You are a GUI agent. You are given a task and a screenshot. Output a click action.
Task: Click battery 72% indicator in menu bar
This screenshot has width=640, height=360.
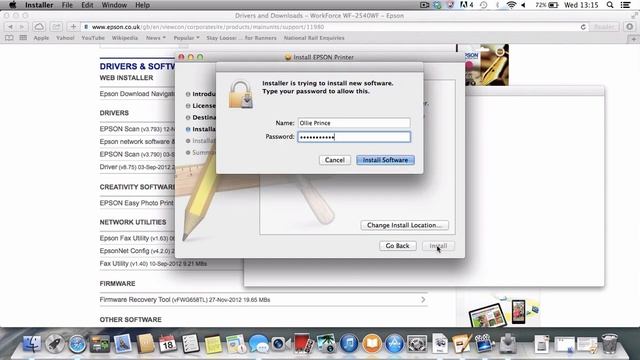pyautogui.click(x=547, y=5)
